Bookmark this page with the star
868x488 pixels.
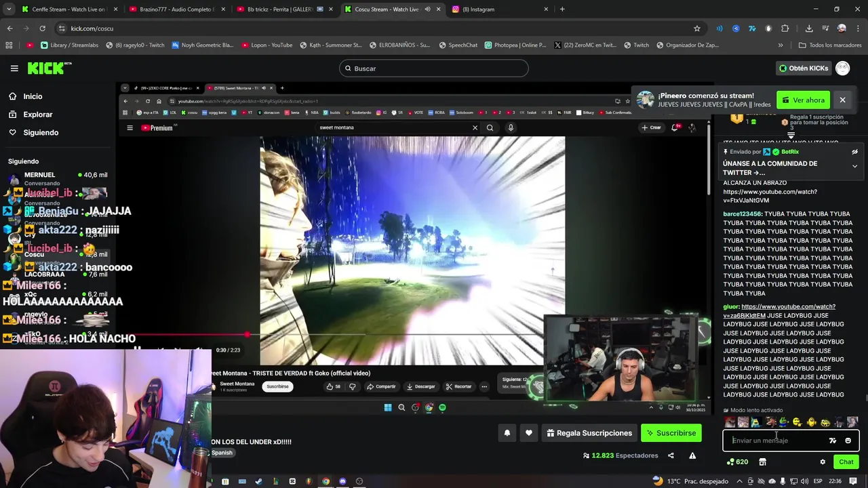696,28
